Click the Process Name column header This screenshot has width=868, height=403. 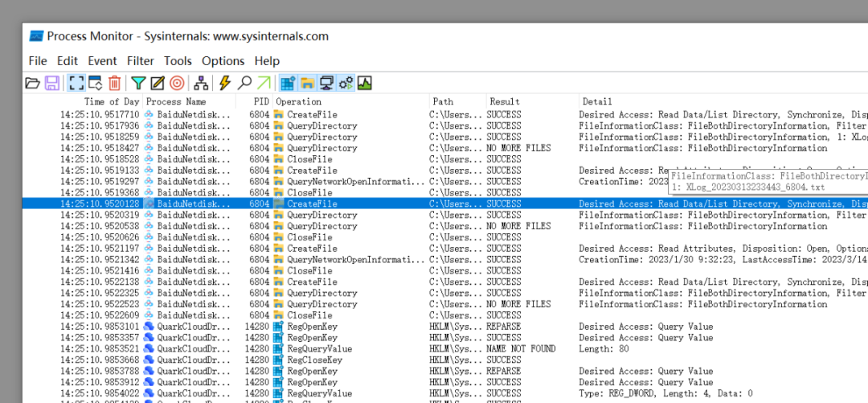pos(176,101)
